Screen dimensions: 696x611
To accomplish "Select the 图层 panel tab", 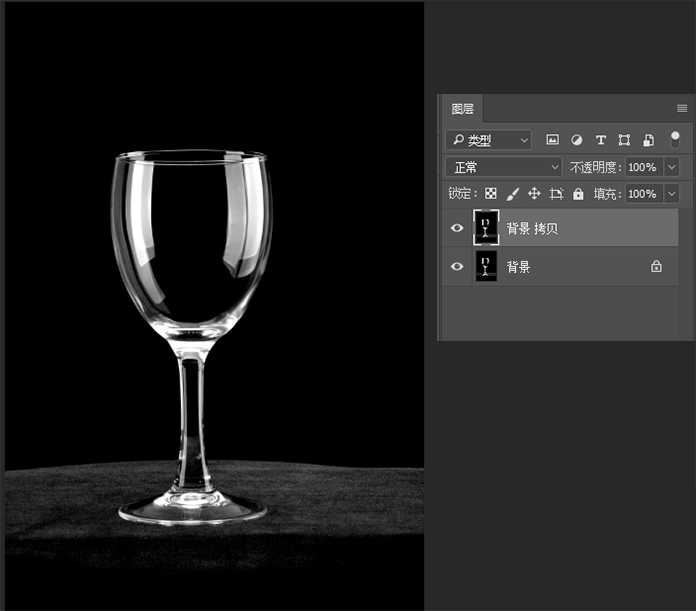I will point(462,109).
